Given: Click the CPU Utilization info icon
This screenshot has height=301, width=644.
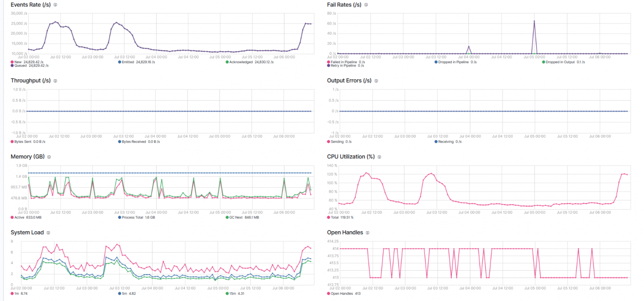Looking at the screenshot, I should point(379,156).
